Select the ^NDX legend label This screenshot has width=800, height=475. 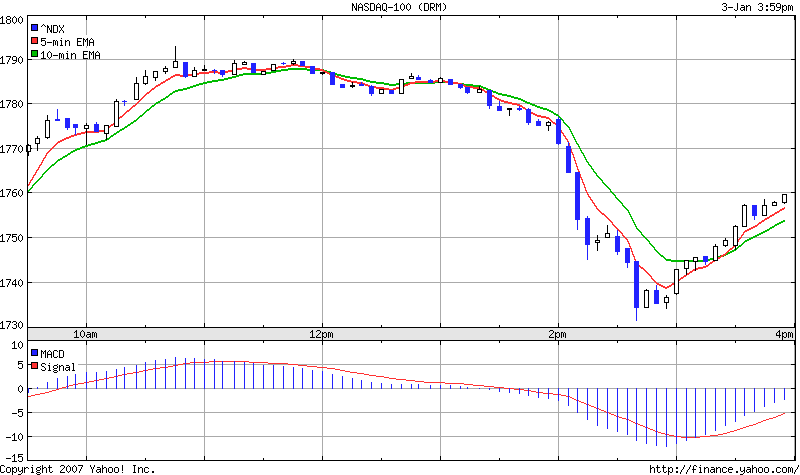point(53,29)
